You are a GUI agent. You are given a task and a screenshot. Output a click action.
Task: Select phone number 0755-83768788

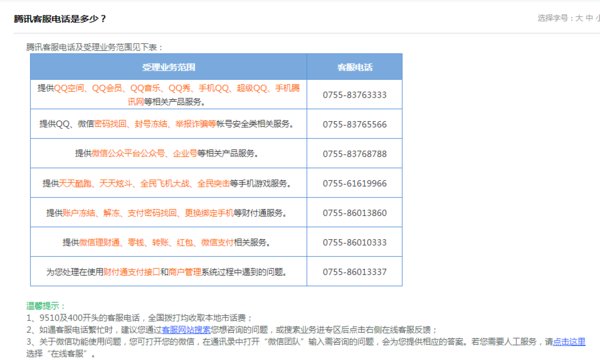pyautogui.click(x=354, y=154)
